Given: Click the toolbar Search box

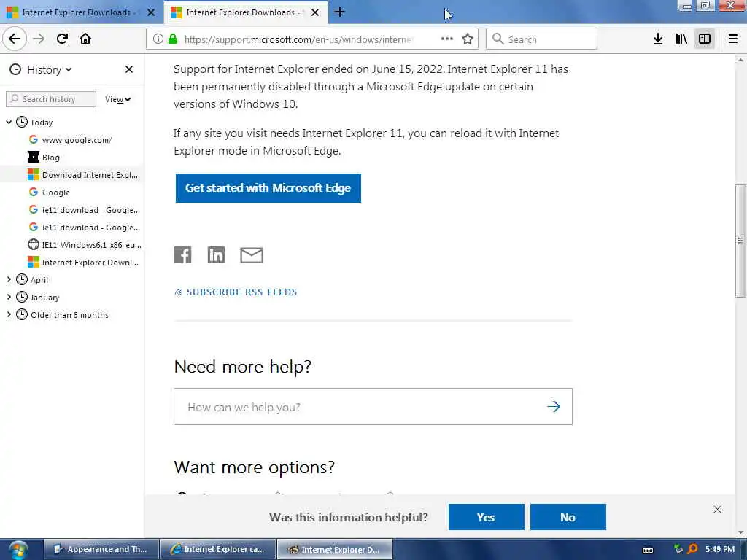Looking at the screenshot, I should pos(541,39).
